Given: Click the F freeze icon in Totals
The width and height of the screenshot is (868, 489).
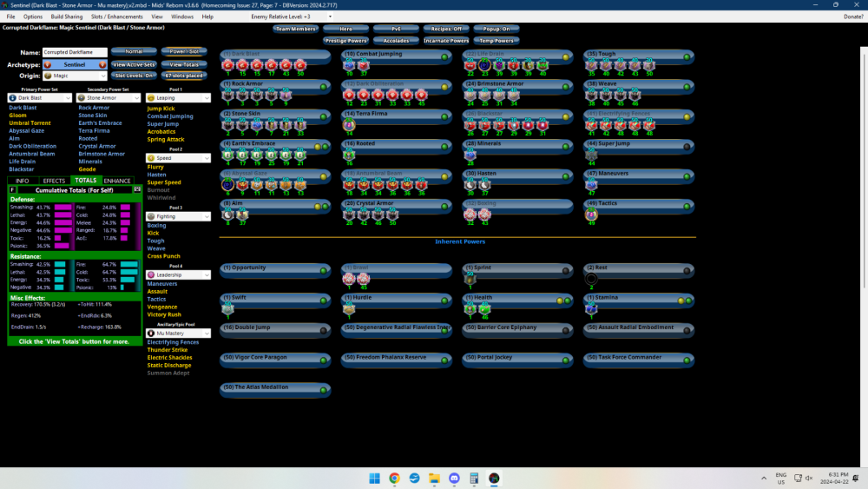Looking at the screenshot, I should pyautogui.click(x=13, y=190).
